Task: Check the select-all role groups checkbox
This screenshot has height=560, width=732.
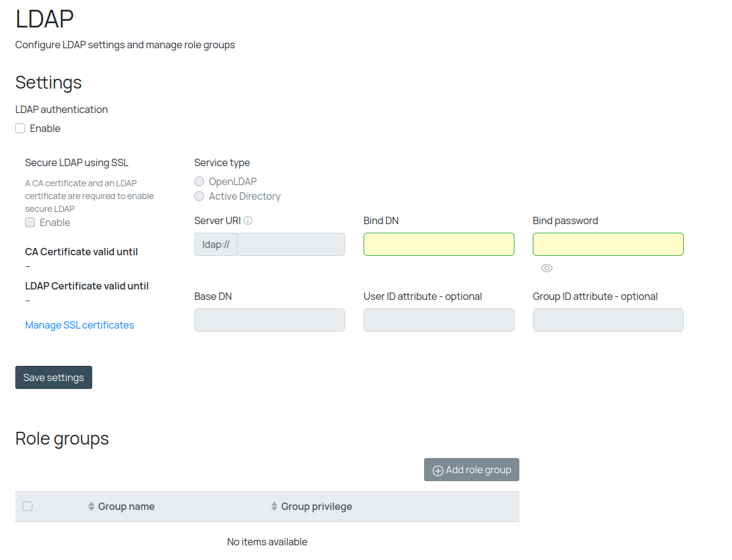Action: pos(27,506)
